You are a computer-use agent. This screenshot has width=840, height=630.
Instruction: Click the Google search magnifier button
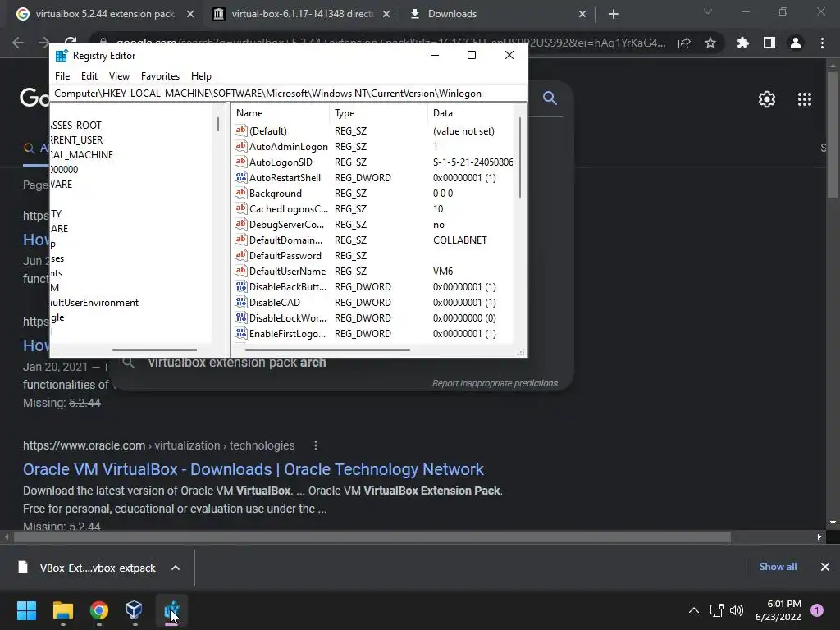550,98
